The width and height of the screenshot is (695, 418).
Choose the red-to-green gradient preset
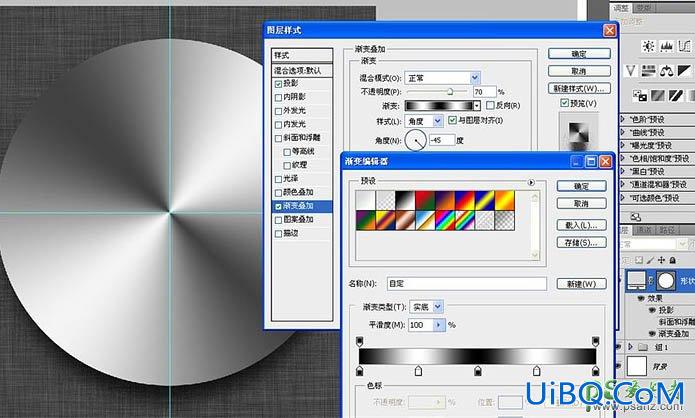tap(425, 200)
